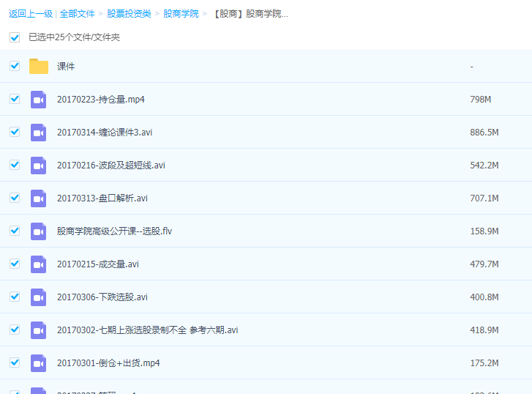Screen dimensions: 532x394
Task: Click video icon for 20170314-缠论课件3.avi
Action: pyautogui.click(x=39, y=133)
